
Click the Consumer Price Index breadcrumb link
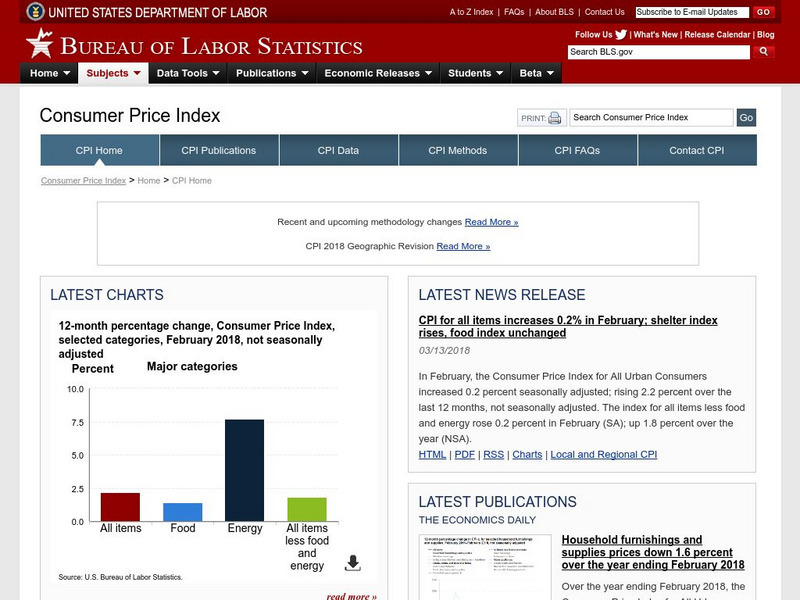click(x=83, y=181)
